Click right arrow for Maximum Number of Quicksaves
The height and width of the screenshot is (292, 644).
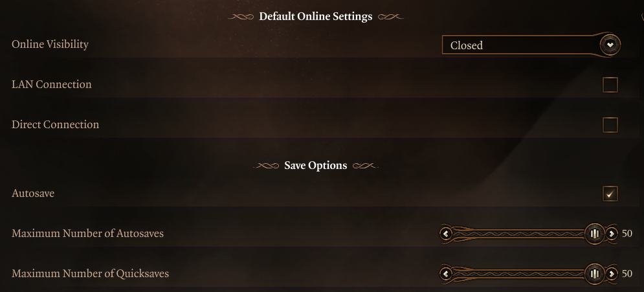click(612, 273)
